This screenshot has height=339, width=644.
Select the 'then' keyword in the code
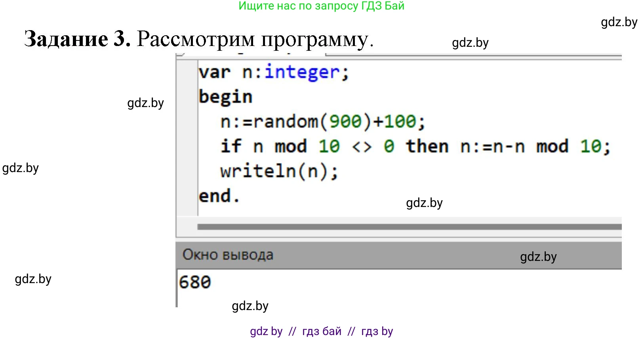coord(427,146)
